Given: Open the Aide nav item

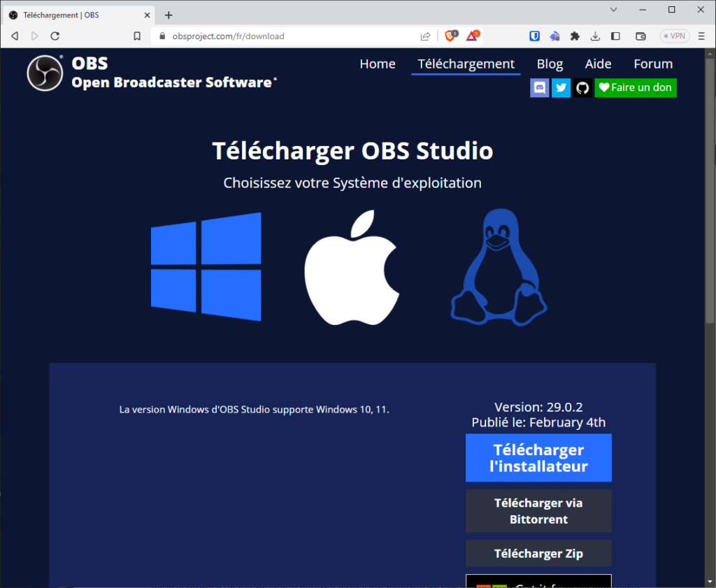Looking at the screenshot, I should (x=599, y=64).
